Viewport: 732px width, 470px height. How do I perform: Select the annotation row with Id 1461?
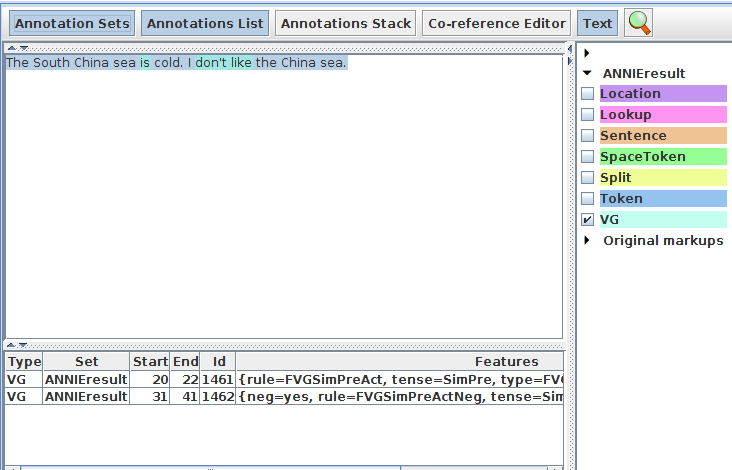(x=218, y=380)
